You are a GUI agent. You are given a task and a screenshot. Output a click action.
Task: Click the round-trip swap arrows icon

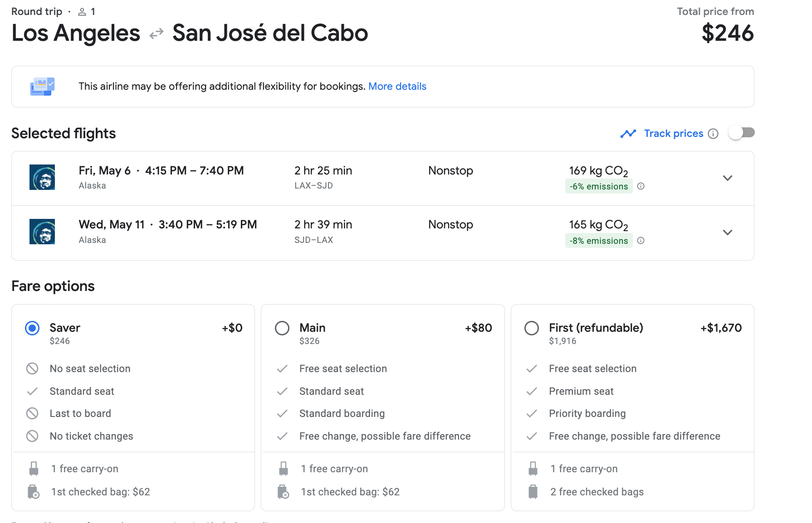157,34
